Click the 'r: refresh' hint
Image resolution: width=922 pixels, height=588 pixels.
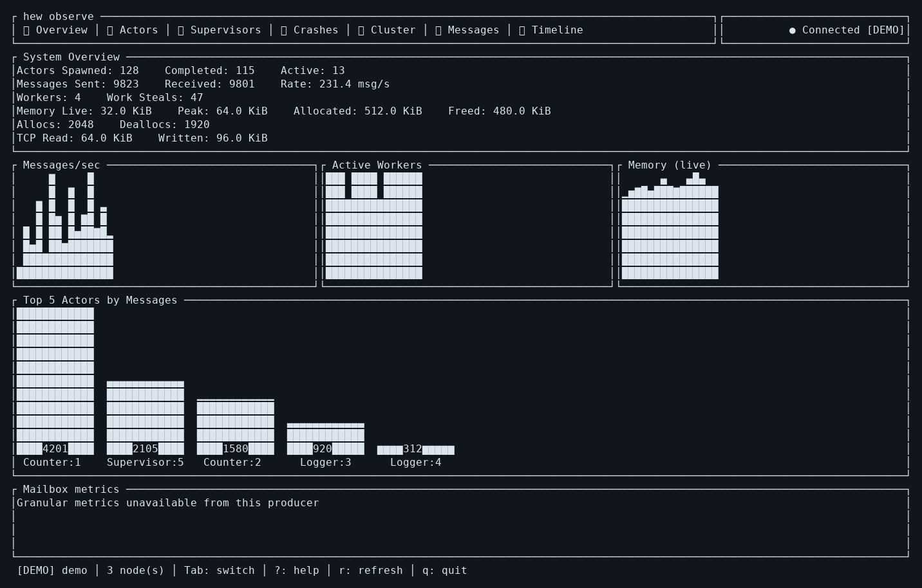[371, 571]
